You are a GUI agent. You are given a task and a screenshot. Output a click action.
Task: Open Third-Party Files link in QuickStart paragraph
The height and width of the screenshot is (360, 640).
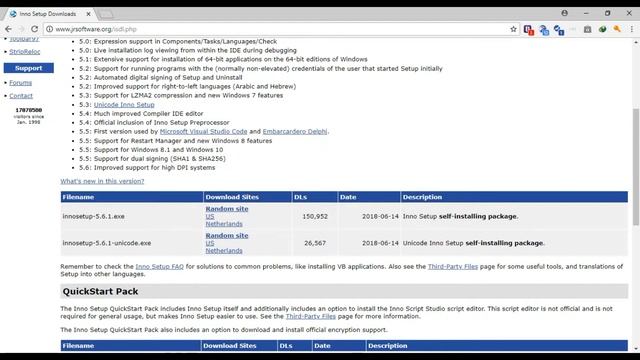[x=311, y=316]
